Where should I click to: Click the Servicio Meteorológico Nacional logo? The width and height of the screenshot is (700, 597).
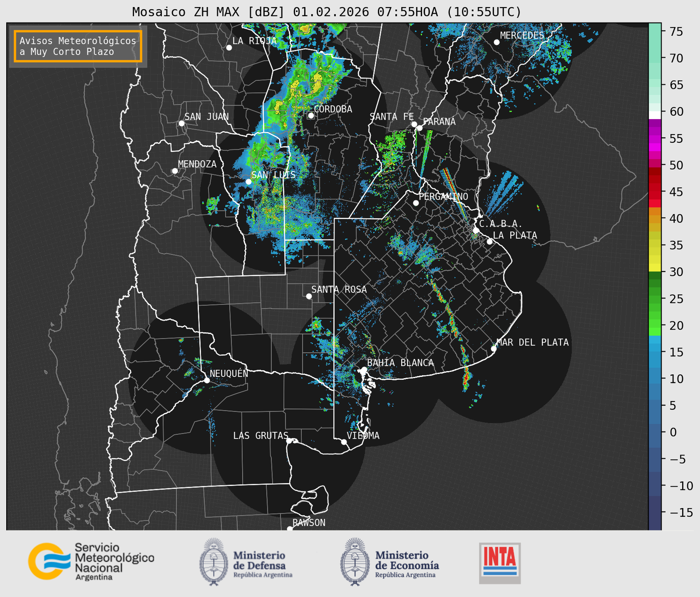coord(90,561)
